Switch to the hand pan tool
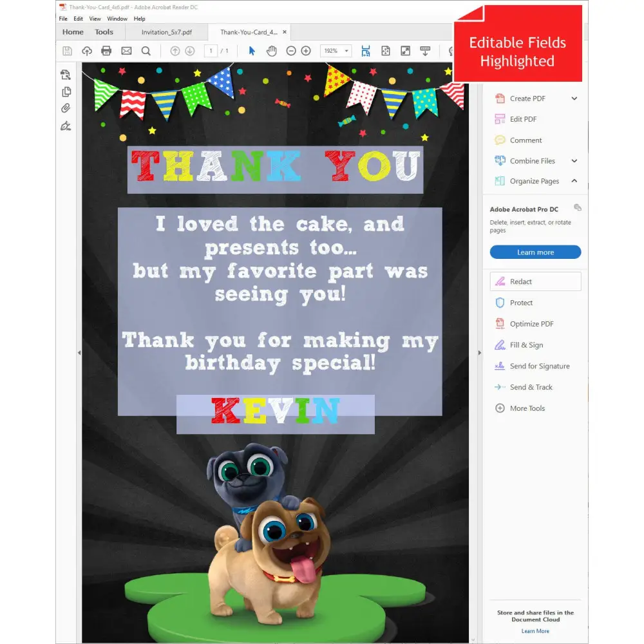This screenshot has height=644, width=644. click(x=271, y=50)
